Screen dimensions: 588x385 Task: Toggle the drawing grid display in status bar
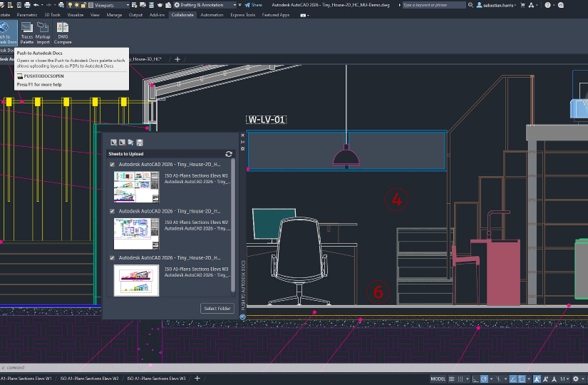(x=452, y=379)
